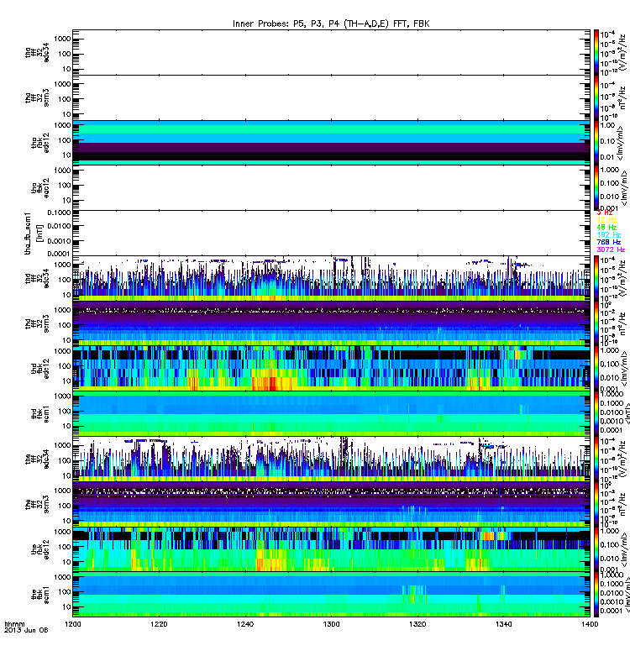The height and width of the screenshot is (672, 630).
Task: Click the color bar beside the fft edc34 panel
Action: click(x=596, y=459)
